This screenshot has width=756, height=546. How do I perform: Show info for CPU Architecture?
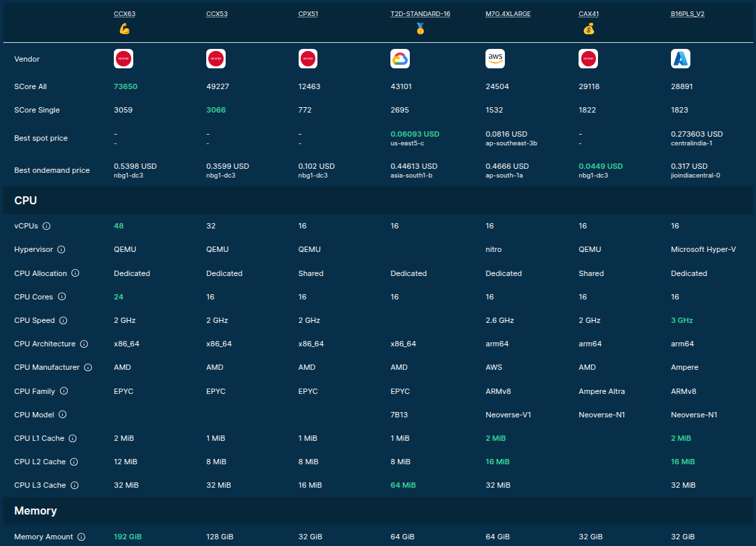click(84, 344)
